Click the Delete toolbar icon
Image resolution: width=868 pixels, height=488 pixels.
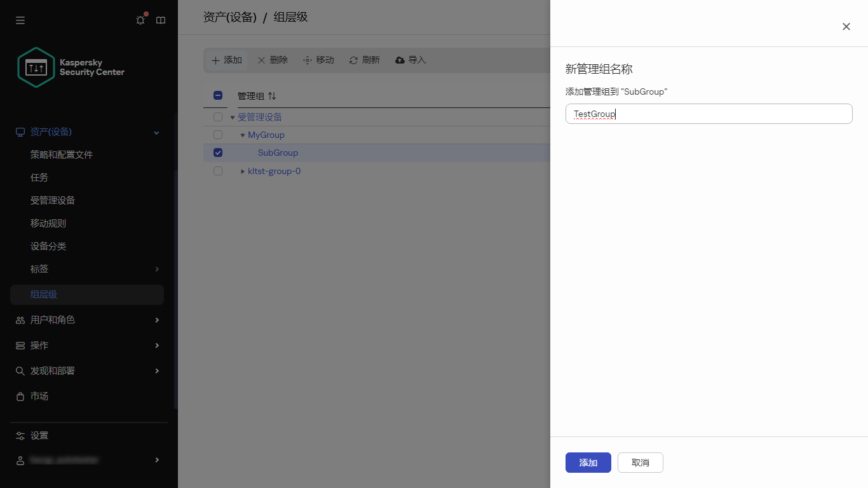point(272,60)
